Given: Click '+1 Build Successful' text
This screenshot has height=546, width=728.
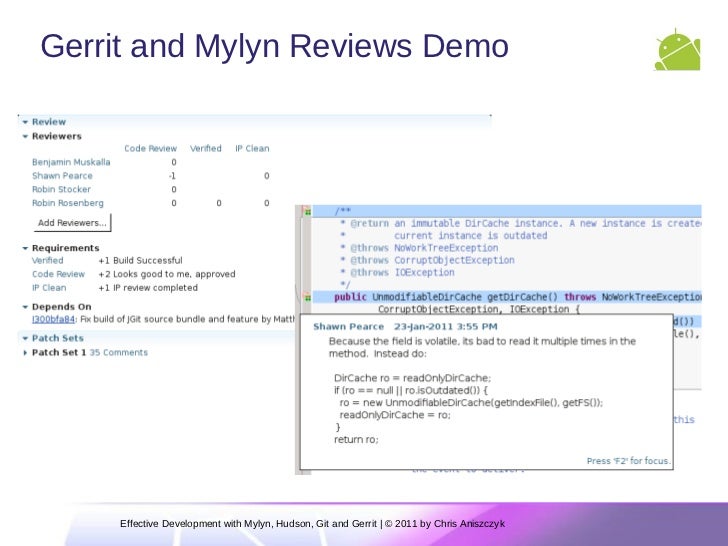Looking at the screenshot, I should coord(140,260).
